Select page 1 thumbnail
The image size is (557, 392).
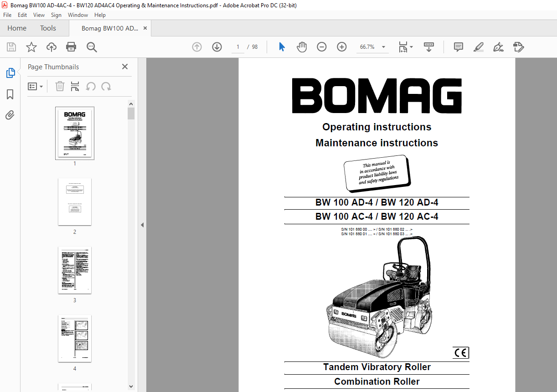(75, 133)
